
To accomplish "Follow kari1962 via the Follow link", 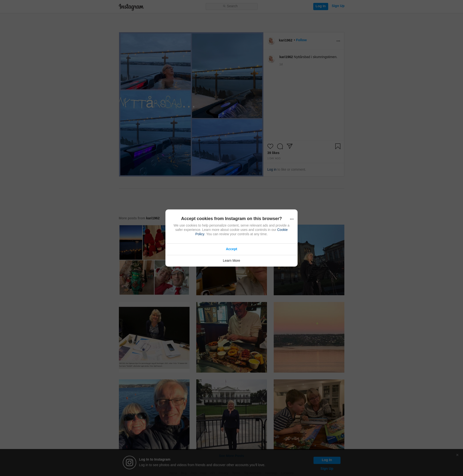I will click(301, 40).
